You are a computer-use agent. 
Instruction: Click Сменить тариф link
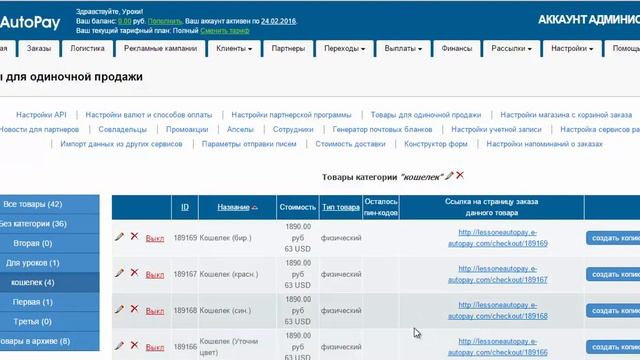tap(224, 31)
